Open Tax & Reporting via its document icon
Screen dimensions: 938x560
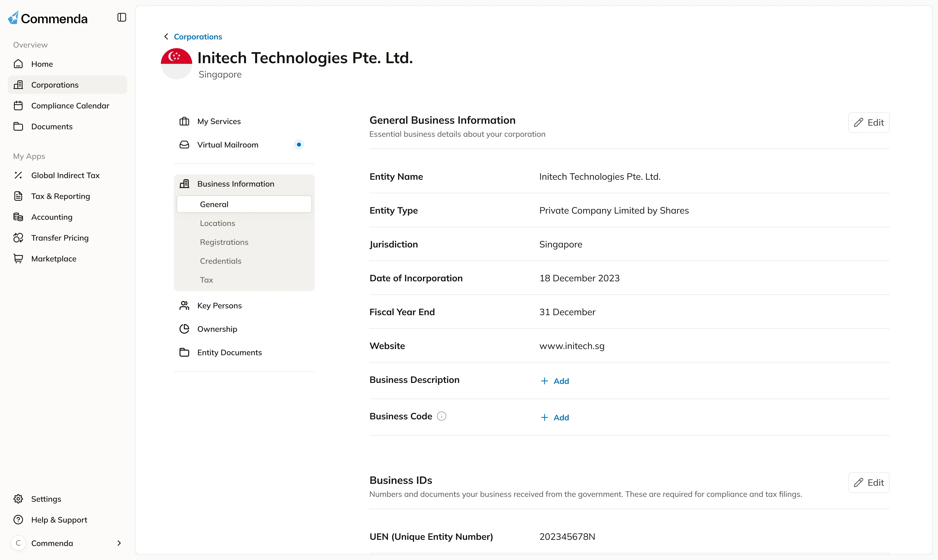(18, 196)
